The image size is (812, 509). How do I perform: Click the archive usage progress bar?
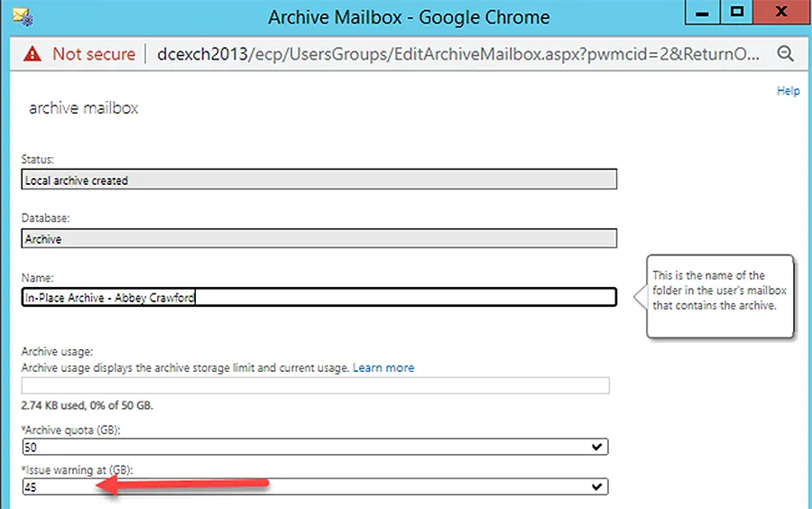(x=316, y=385)
